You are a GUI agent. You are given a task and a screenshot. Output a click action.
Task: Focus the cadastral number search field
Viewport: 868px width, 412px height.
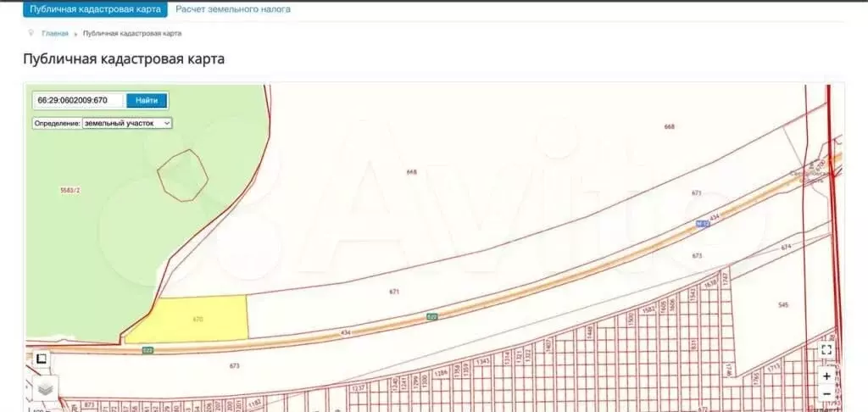79,100
